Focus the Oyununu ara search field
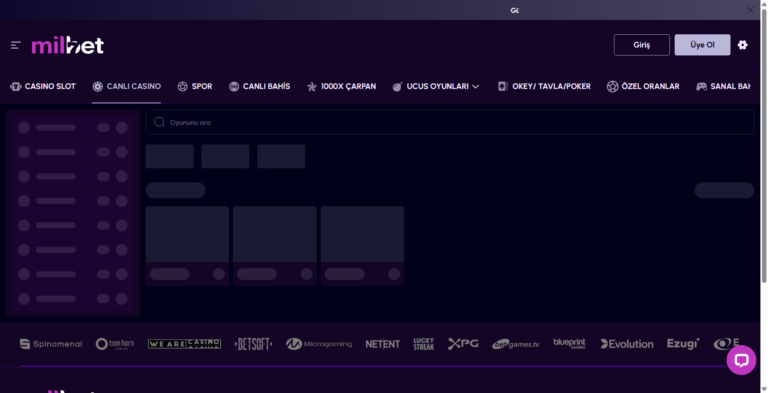This screenshot has height=393, width=768. (x=450, y=123)
